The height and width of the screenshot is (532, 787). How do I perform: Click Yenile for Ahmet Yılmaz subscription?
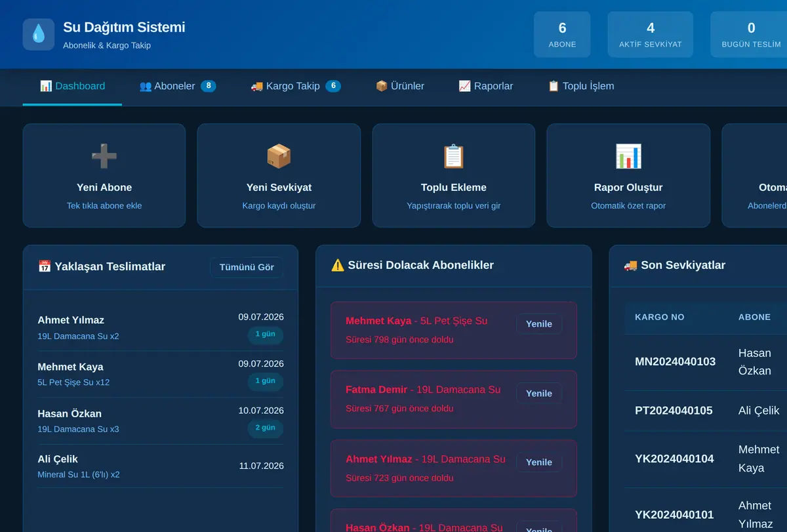pos(539,462)
